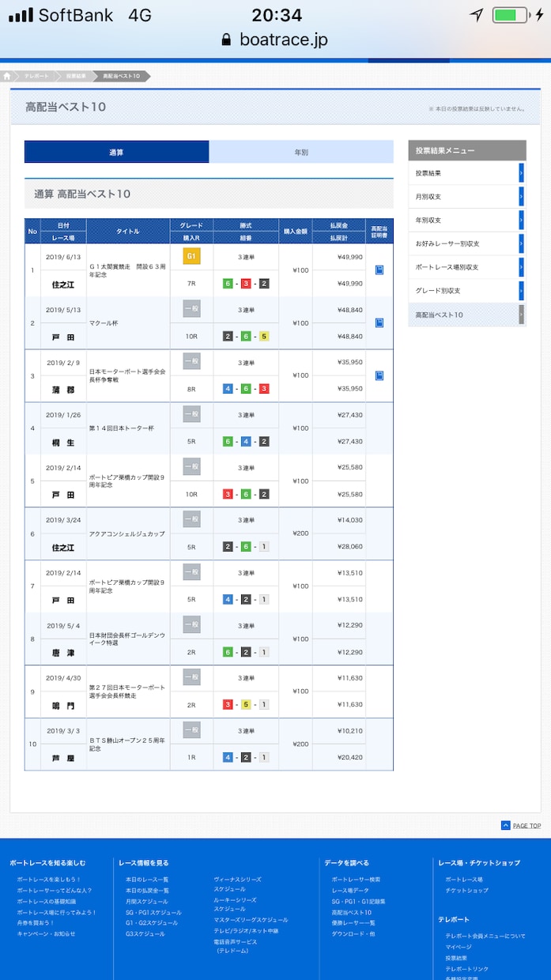Viewport: 551px width, 980px height.
Task: Click venue name 桐生 in row 4
Action: click(x=63, y=442)
